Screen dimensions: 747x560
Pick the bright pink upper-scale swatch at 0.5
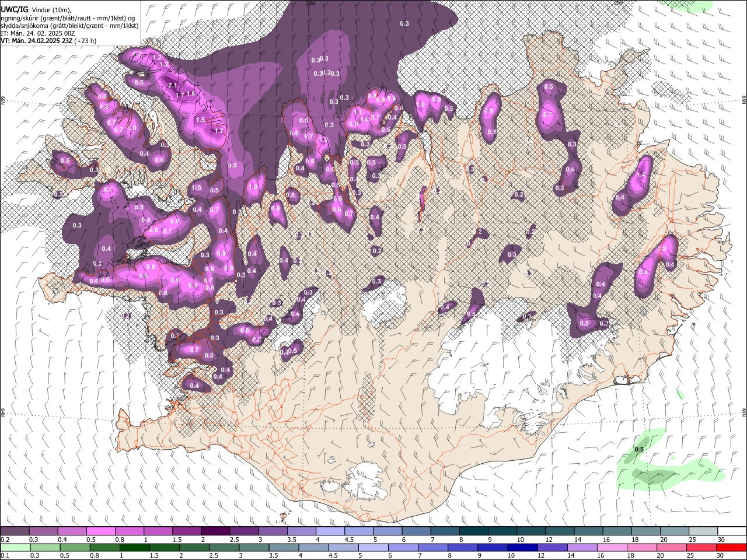tap(100, 531)
